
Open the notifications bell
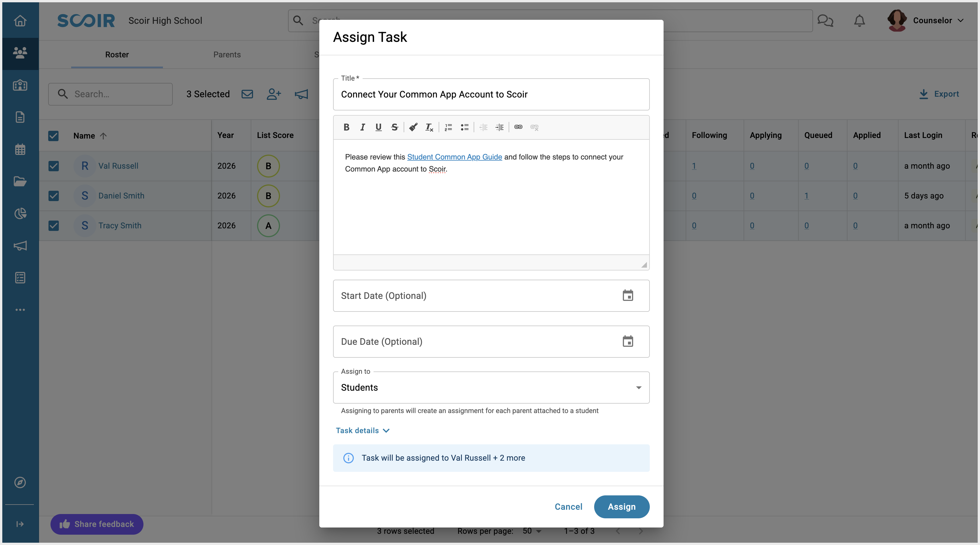click(860, 21)
